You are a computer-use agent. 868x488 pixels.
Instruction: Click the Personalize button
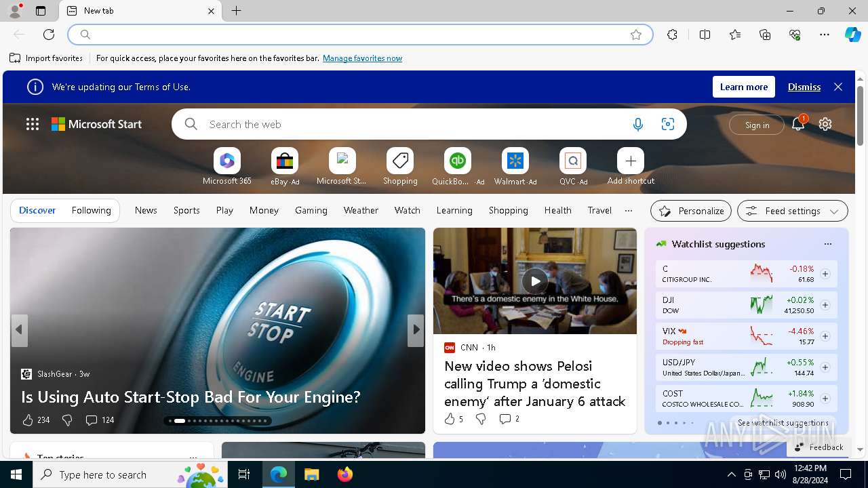[691, 211]
